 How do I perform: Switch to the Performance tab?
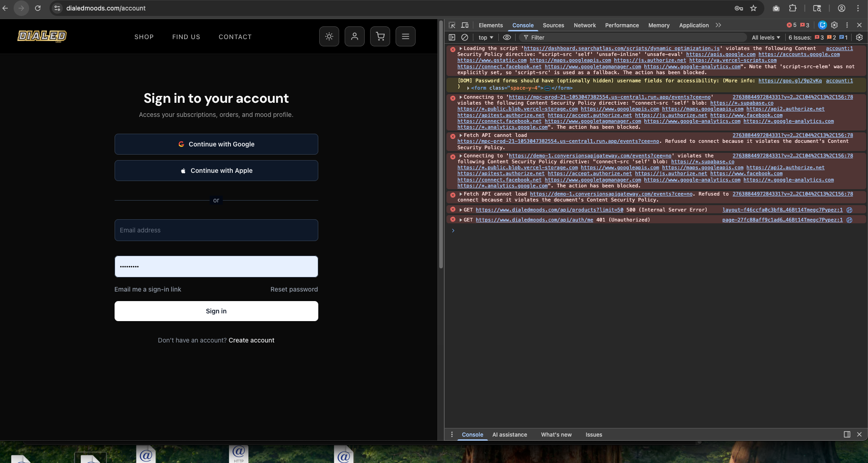click(622, 25)
